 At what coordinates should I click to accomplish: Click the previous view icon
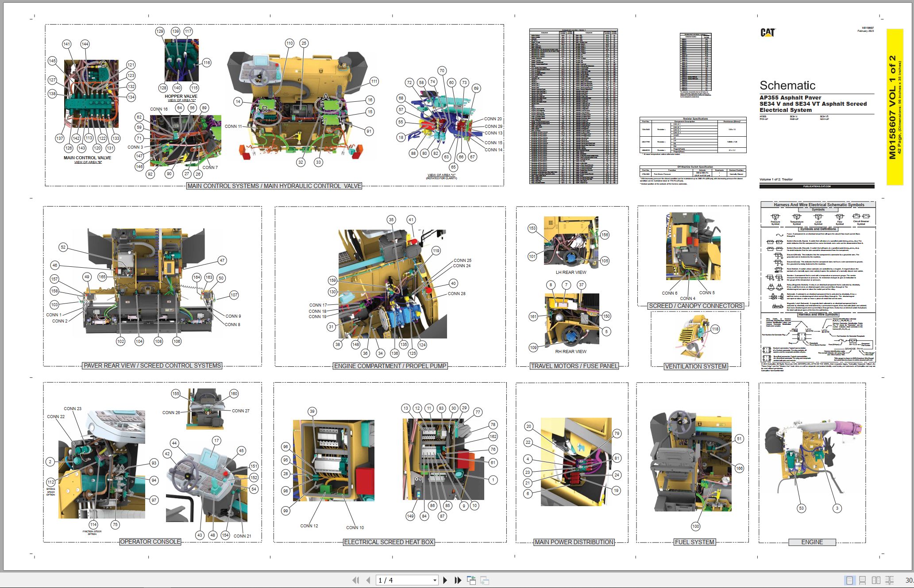click(471, 580)
